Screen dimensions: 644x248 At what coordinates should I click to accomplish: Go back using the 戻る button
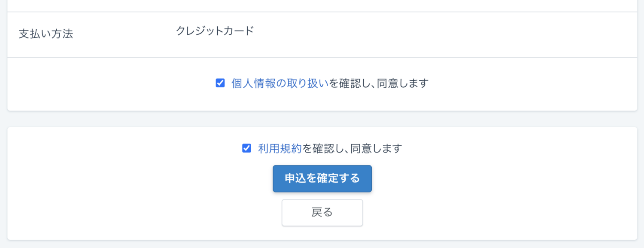(x=322, y=212)
